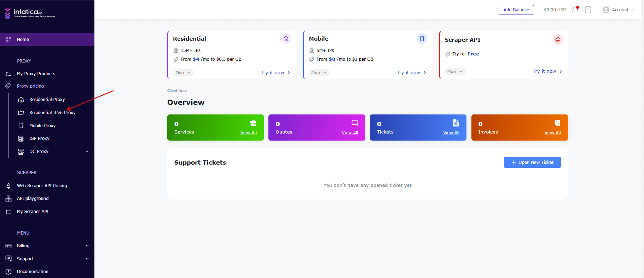This screenshot has height=278, width=644.
Task: Expand the DC Proxy submenu
Action: (x=87, y=152)
